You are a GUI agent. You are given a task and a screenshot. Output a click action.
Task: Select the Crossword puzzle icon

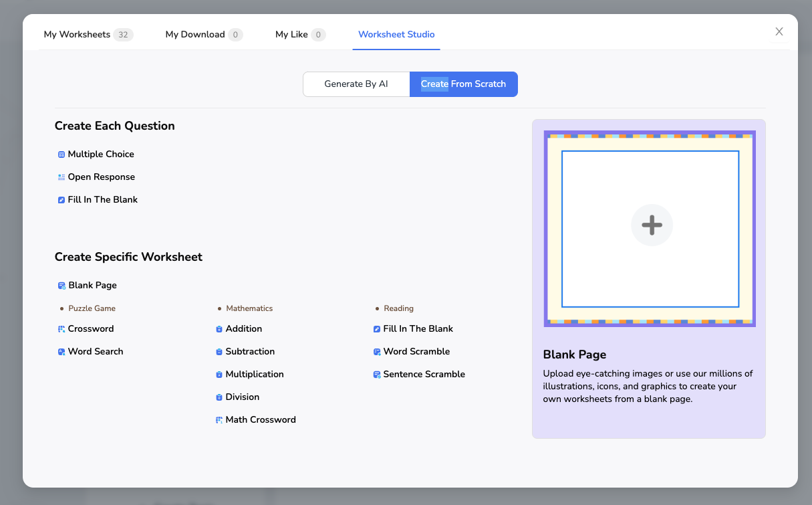point(61,328)
